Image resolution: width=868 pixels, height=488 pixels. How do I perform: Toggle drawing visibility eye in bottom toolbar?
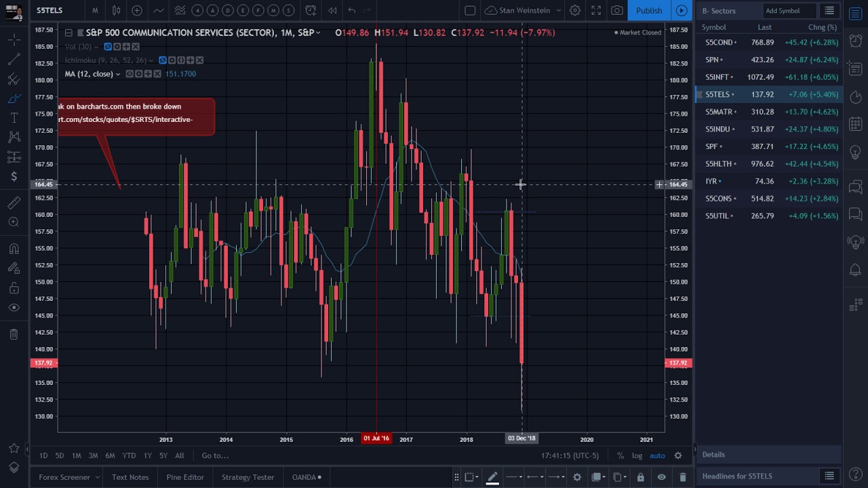pos(661,477)
